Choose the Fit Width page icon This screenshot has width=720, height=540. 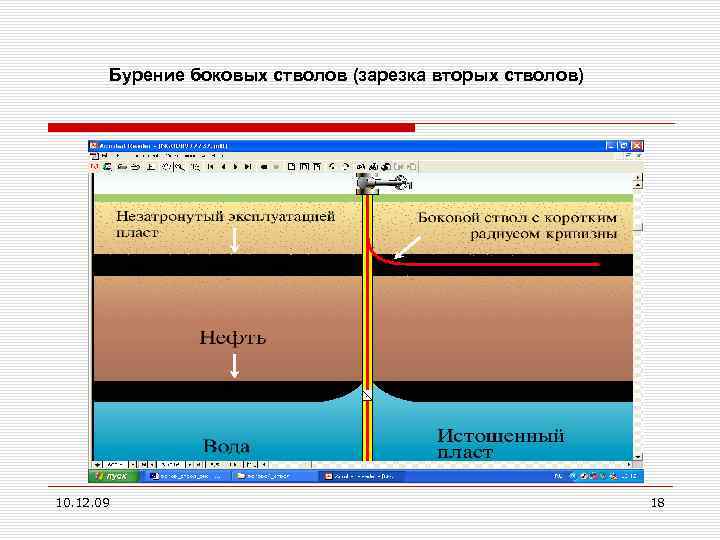point(316,167)
